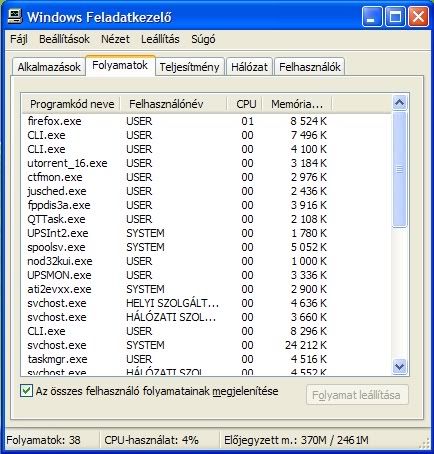Switch to the Alkalmazások tab
Screen dimensions: 434x454
49,67
